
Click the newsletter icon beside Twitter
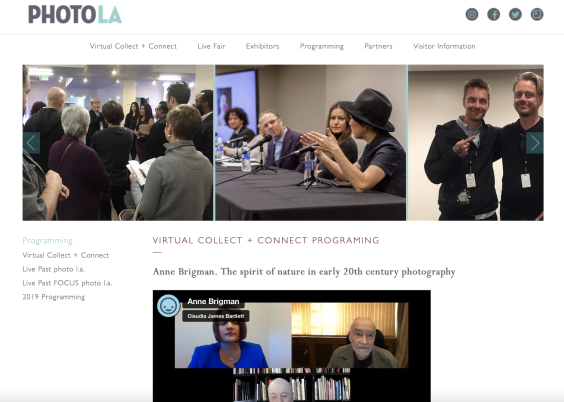click(x=537, y=14)
